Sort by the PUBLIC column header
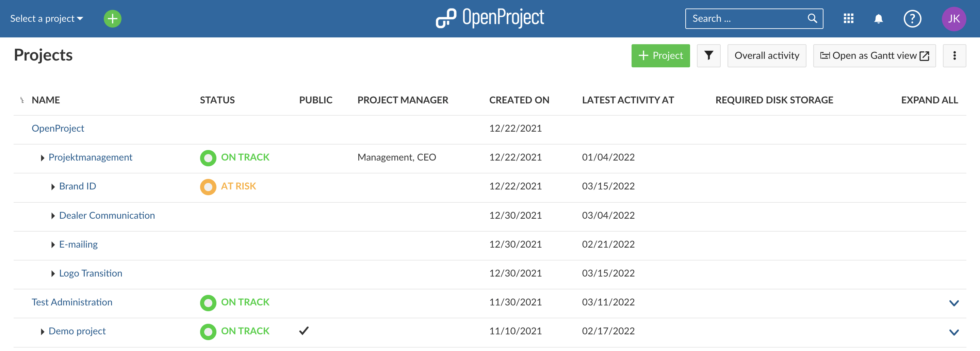 pyautogui.click(x=316, y=100)
